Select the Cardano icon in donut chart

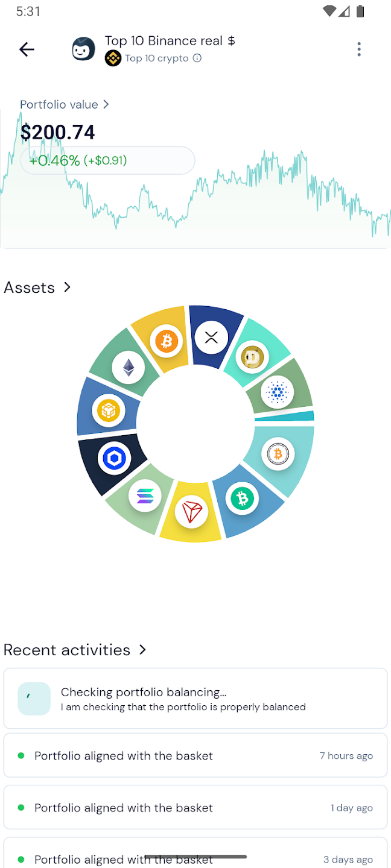[x=278, y=393]
